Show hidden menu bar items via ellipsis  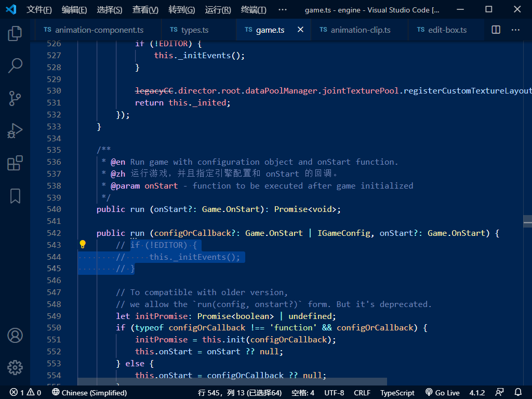282,9
